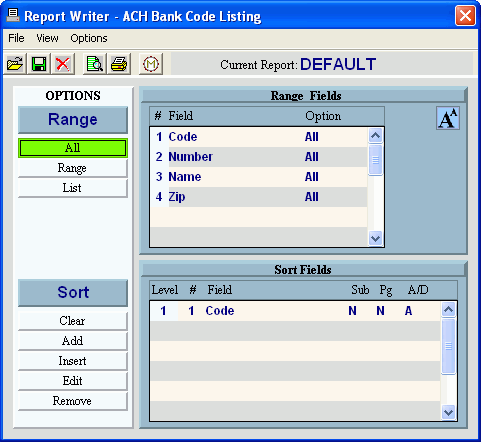
Task: Choose the List option button
Action: click(73, 188)
